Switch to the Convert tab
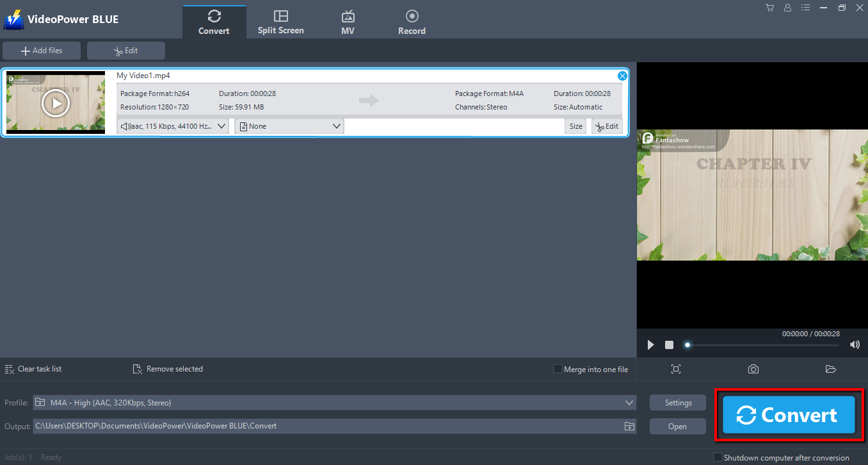The height and width of the screenshot is (465, 868). 214,22
